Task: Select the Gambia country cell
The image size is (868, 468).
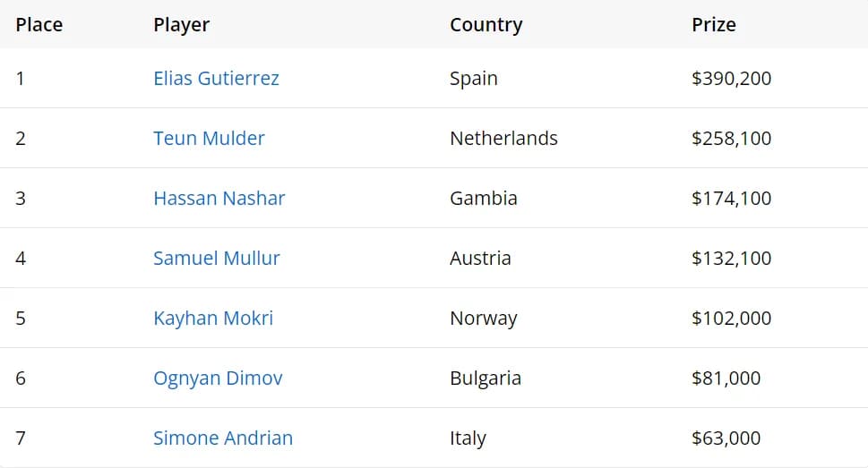Action: 484,198
